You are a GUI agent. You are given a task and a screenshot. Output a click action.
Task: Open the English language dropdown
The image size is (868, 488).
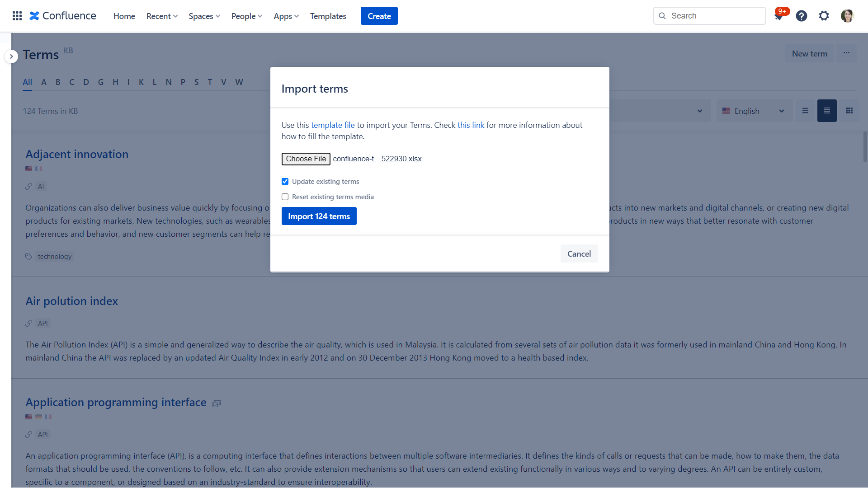click(754, 111)
